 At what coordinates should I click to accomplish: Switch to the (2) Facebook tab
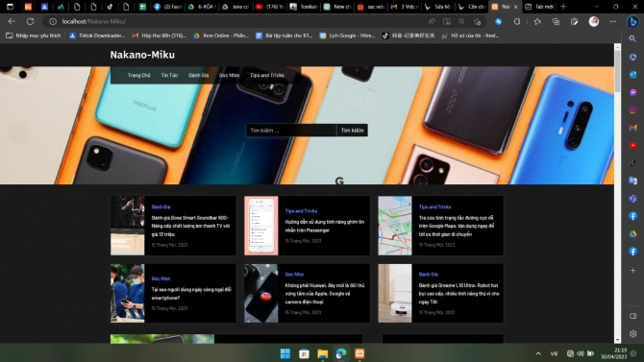pyautogui.click(x=167, y=7)
